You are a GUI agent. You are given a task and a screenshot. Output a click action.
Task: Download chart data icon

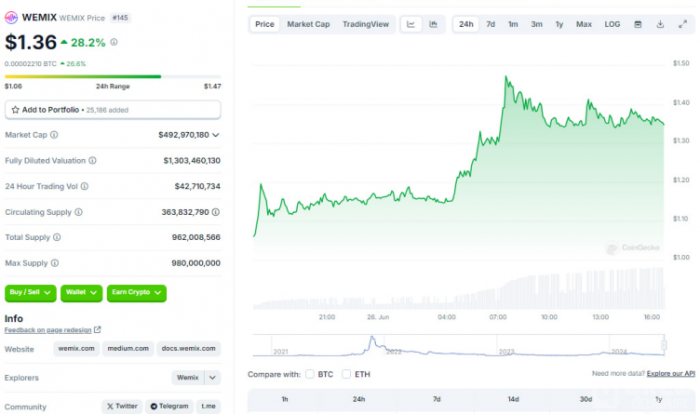pos(660,24)
